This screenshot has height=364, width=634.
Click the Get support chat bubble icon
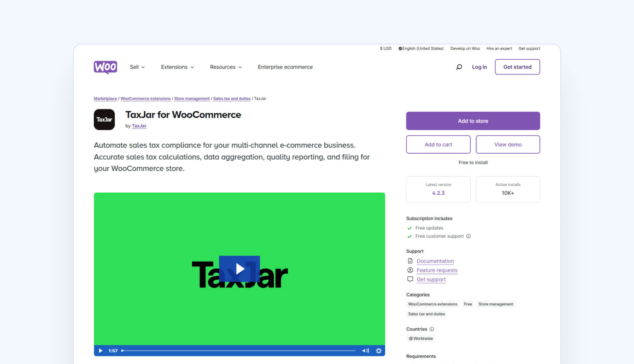410,279
